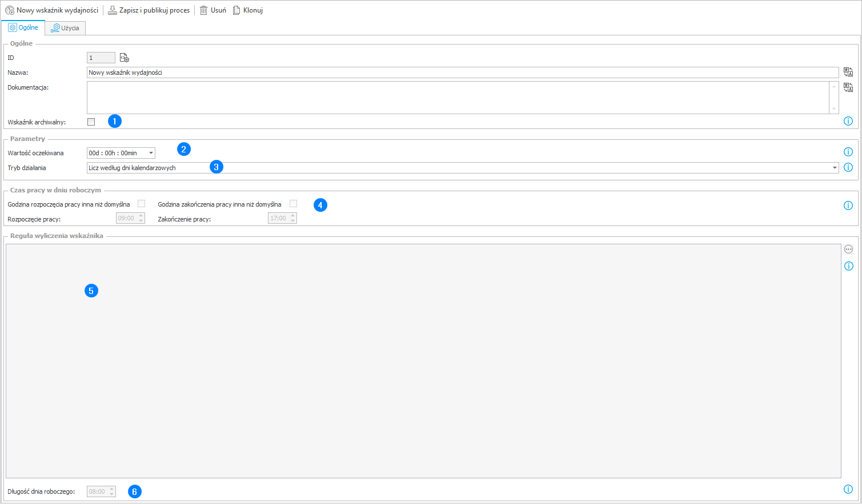Click the Usuń trash icon
862x504 pixels.
(203, 10)
